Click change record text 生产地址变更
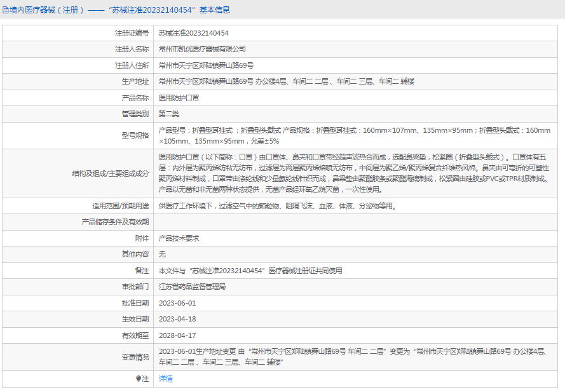Screen dimensions: 565x392 [353, 356]
